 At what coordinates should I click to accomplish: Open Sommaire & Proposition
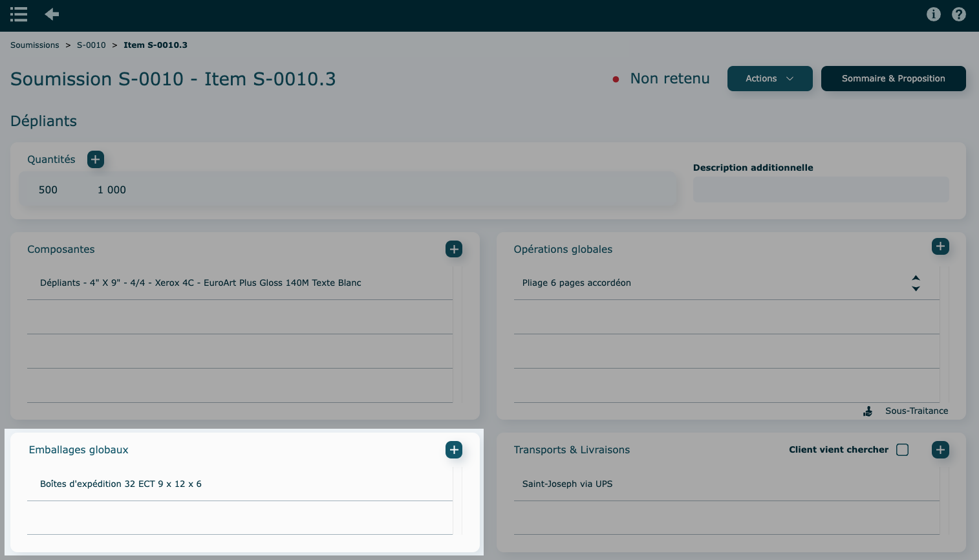coord(893,78)
